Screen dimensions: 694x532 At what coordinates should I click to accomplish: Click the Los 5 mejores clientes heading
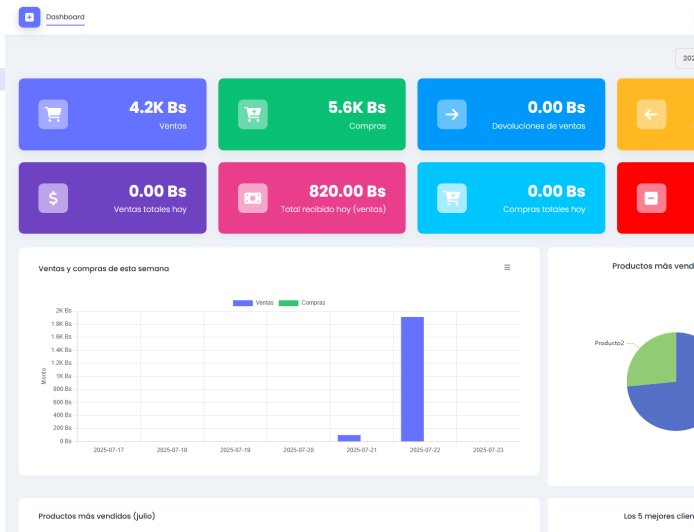(x=659, y=516)
